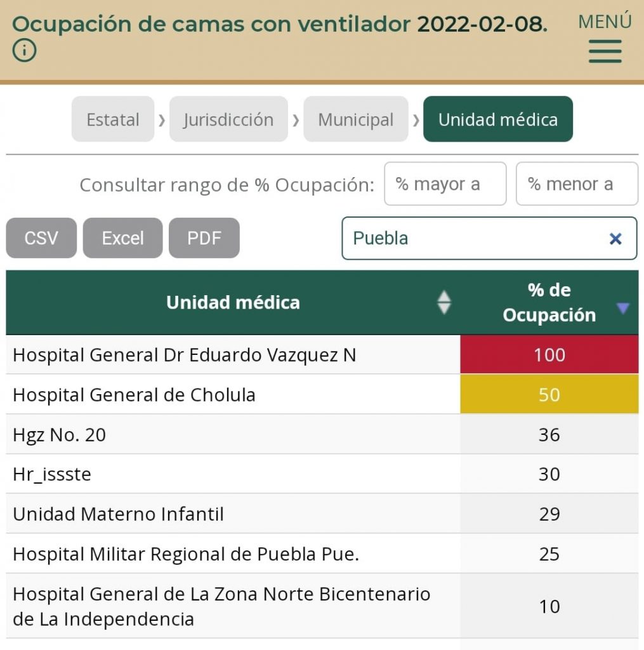
Task: Download the data as PDF
Action: [204, 237]
